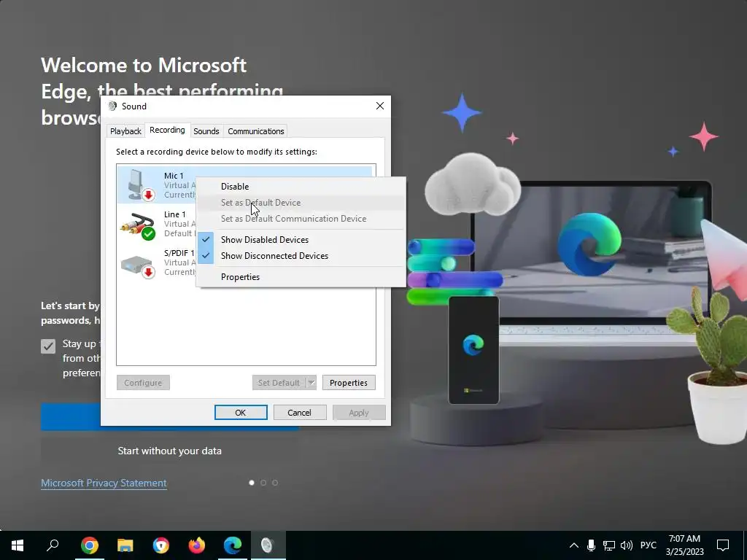
Task: Open File Explorer from taskbar
Action: tap(125, 545)
